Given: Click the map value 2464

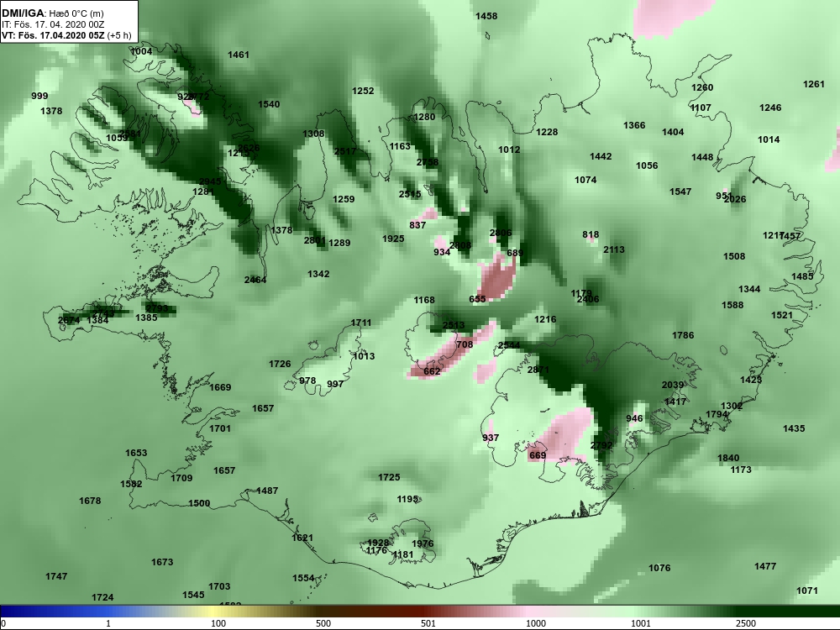Looking at the screenshot, I should [x=255, y=281].
